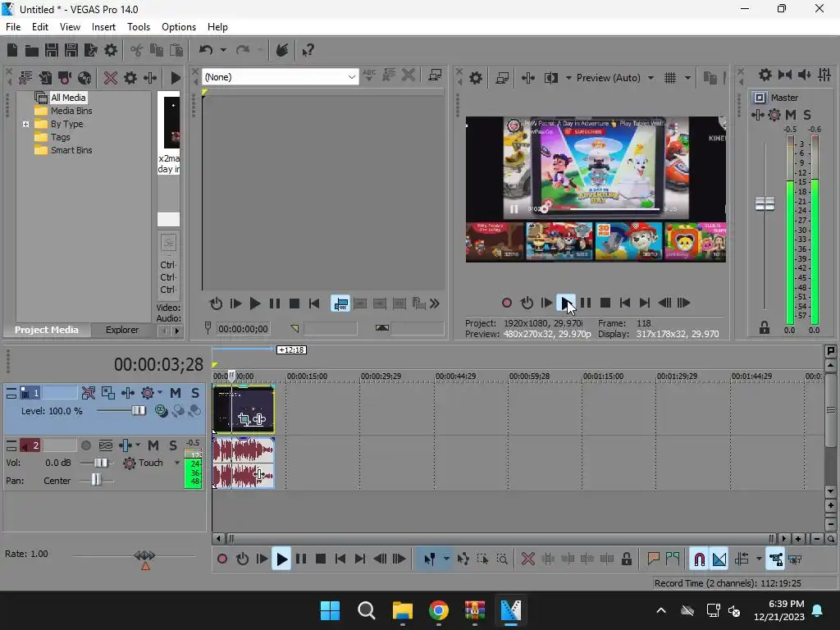Click the Undo arrow in toolbar
Image resolution: width=840 pixels, height=630 pixels.
[x=206, y=50]
